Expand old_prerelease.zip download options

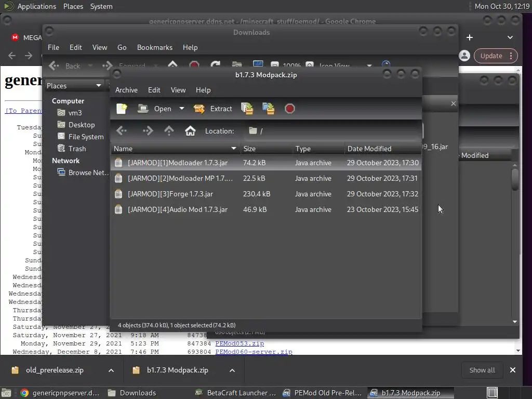(x=111, y=370)
